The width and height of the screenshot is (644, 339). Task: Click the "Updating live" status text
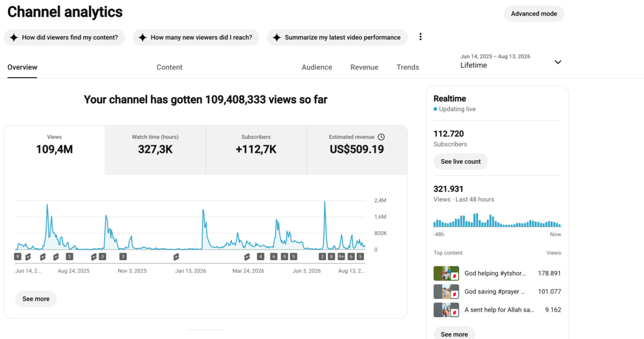tap(457, 109)
